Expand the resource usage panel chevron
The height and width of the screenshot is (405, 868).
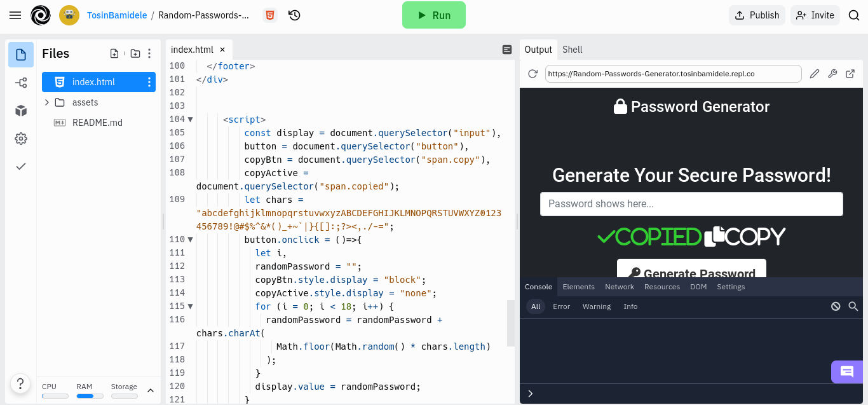pyautogui.click(x=151, y=390)
